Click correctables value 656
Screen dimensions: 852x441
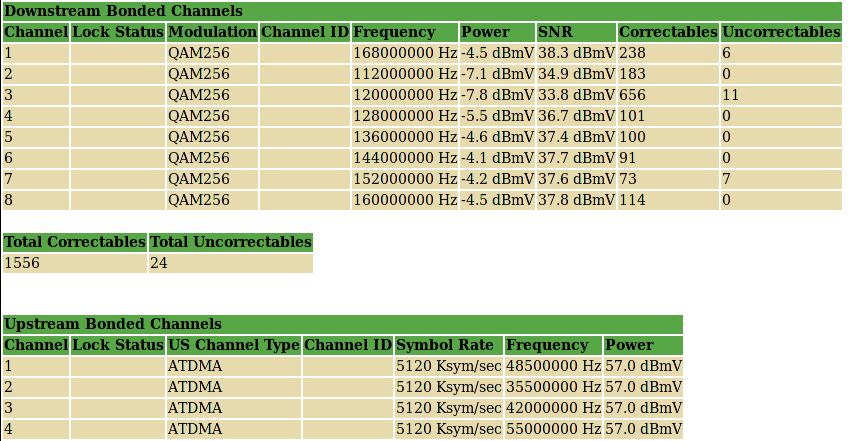632,95
